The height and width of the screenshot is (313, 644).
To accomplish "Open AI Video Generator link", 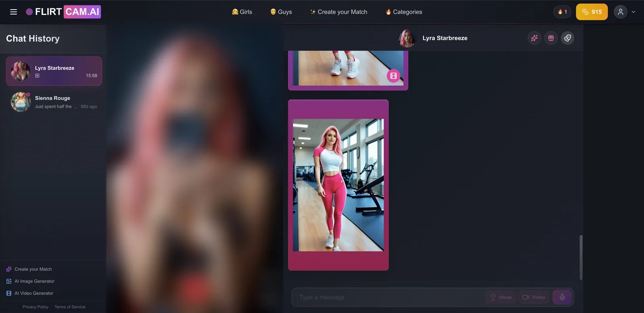I will (30, 293).
